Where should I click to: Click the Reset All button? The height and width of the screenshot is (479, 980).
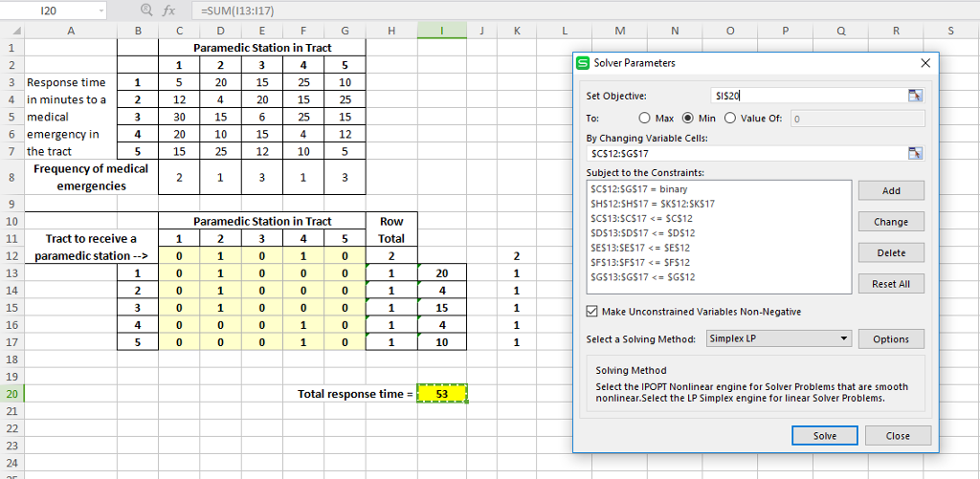click(x=890, y=284)
